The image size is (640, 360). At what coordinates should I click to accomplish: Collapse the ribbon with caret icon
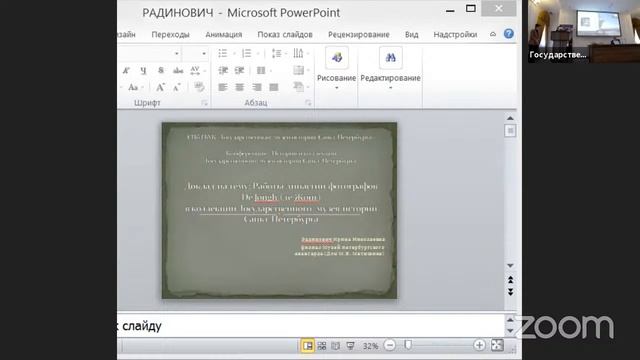[493, 34]
